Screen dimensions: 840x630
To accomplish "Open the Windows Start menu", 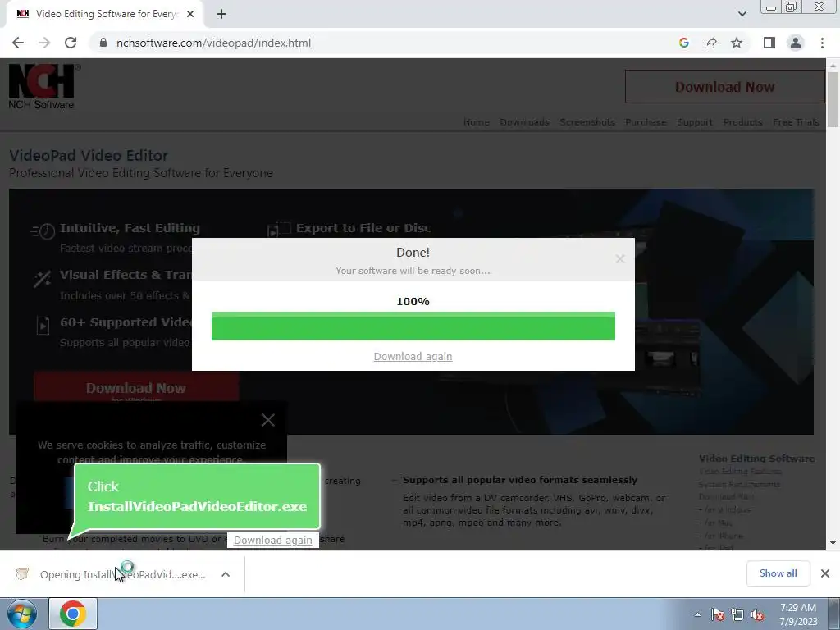I will (x=22, y=614).
